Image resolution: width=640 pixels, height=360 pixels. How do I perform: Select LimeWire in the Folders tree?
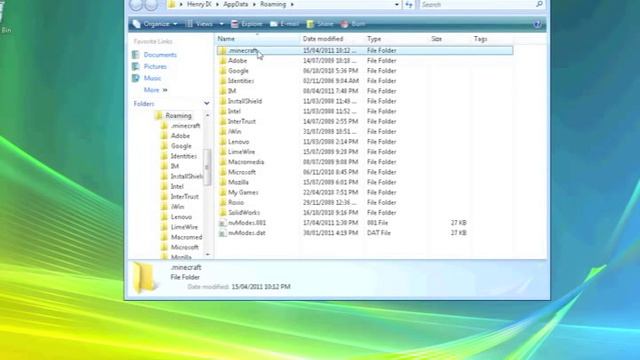tap(184, 227)
